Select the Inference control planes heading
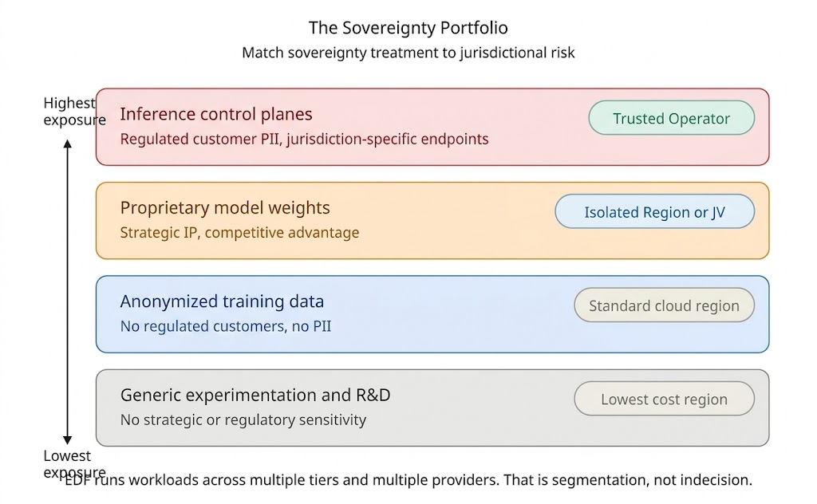The image size is (817, 504). click(216, 114)
